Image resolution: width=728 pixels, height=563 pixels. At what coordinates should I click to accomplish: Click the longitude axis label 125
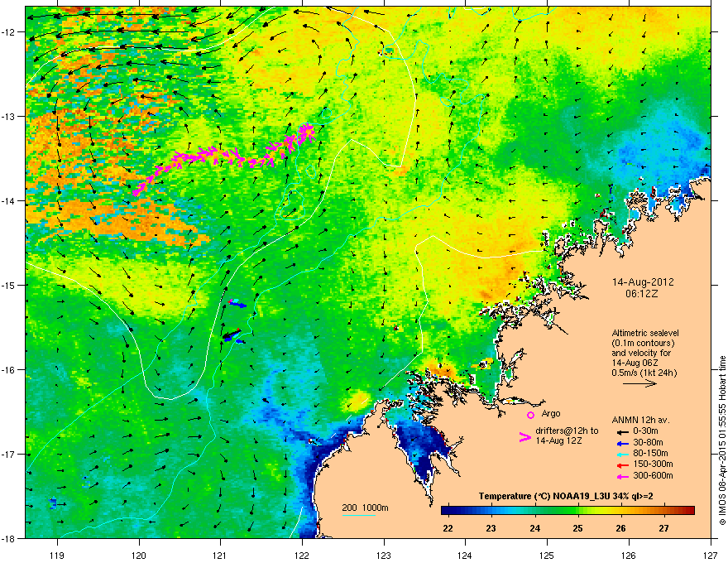(x=547, y=555)
